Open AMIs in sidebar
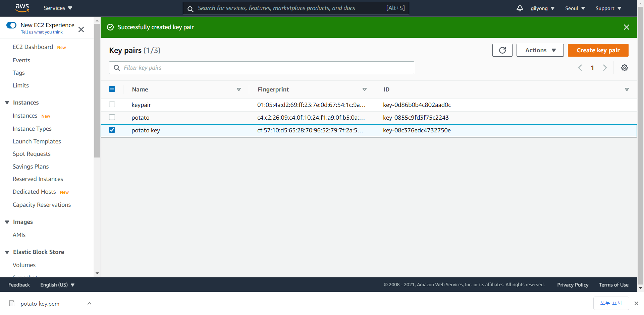This screenshot has width=644, height=315. point(19,235)
